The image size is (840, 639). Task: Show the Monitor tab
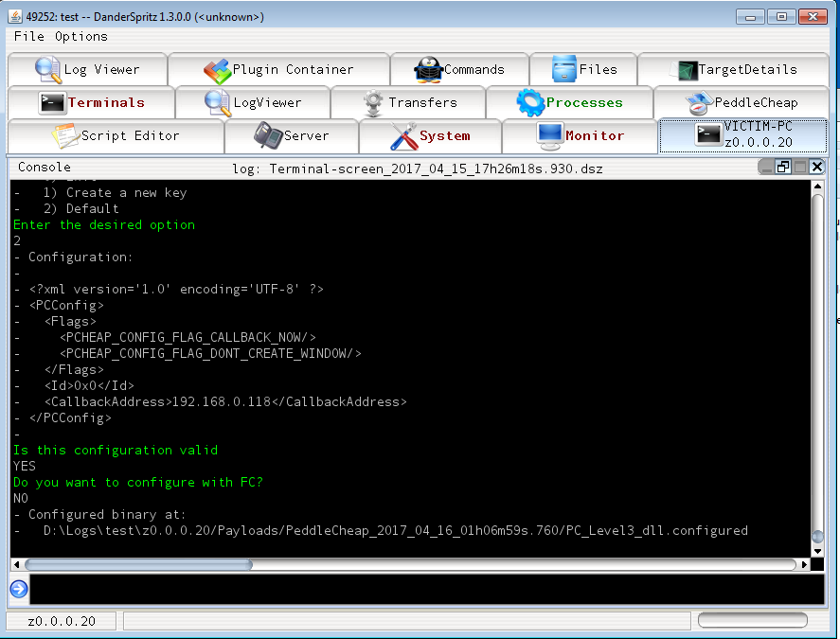coord(580,136)
